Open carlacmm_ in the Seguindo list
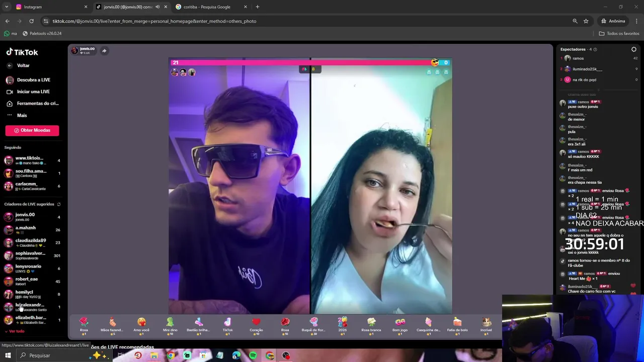 click(x=32, y=186)
